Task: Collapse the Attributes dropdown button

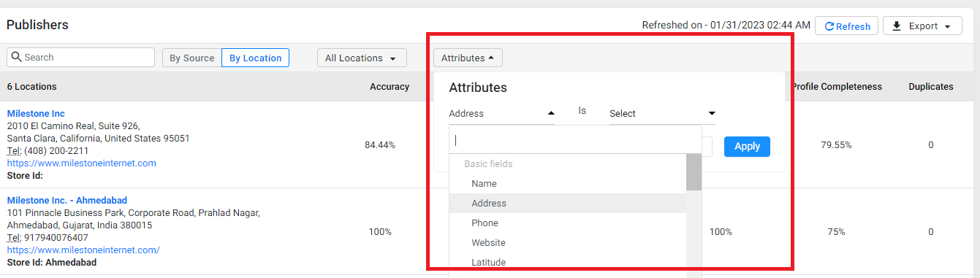Action: point(468,58)
